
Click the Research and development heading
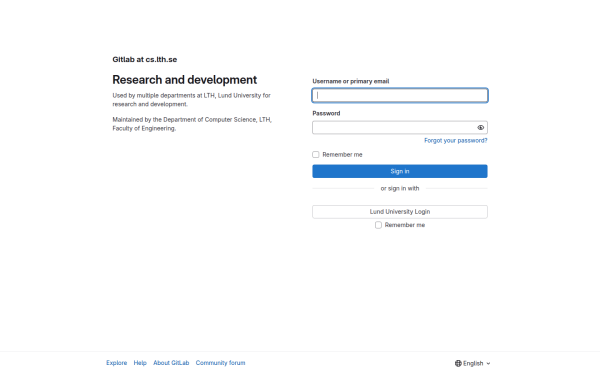click(184, 80)
